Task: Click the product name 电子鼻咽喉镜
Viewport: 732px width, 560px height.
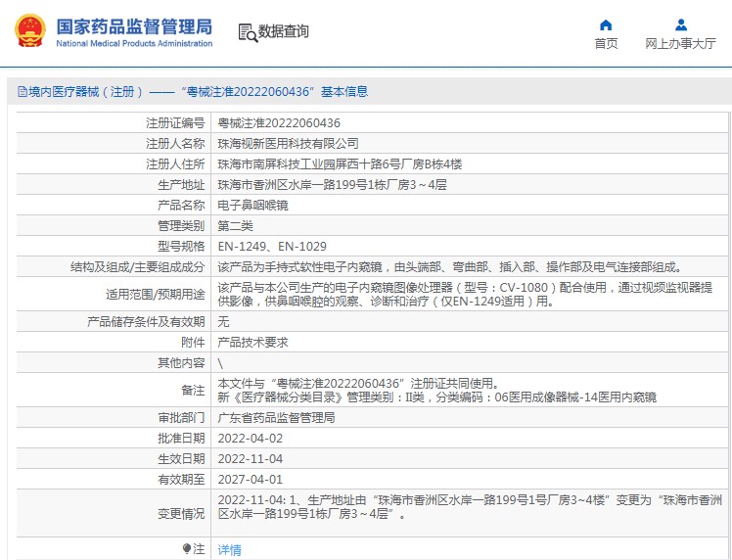Action: click(x=252, y=206)
